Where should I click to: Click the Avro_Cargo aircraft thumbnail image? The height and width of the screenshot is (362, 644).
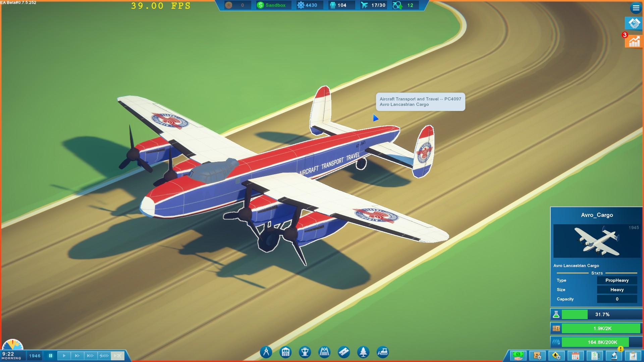pyautogui.click(x=597, y=241)
